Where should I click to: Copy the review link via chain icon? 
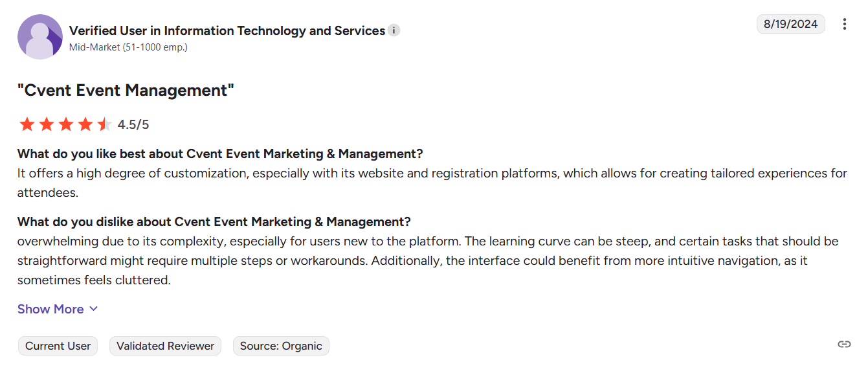click(x=843, y=344)
